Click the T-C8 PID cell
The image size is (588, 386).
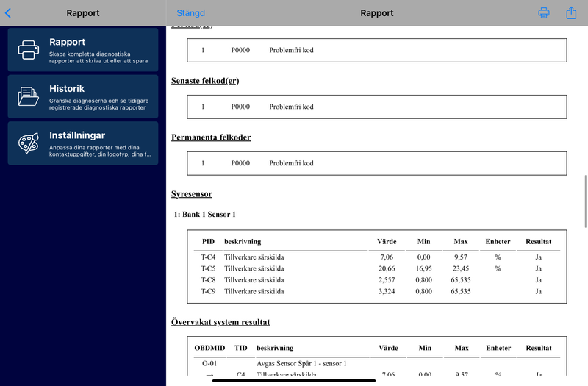click(x=208, y=280)
